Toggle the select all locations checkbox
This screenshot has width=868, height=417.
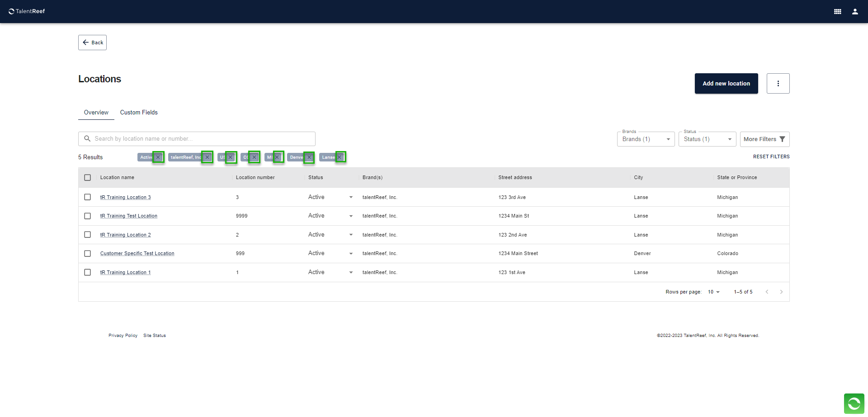tap(88, 178)
